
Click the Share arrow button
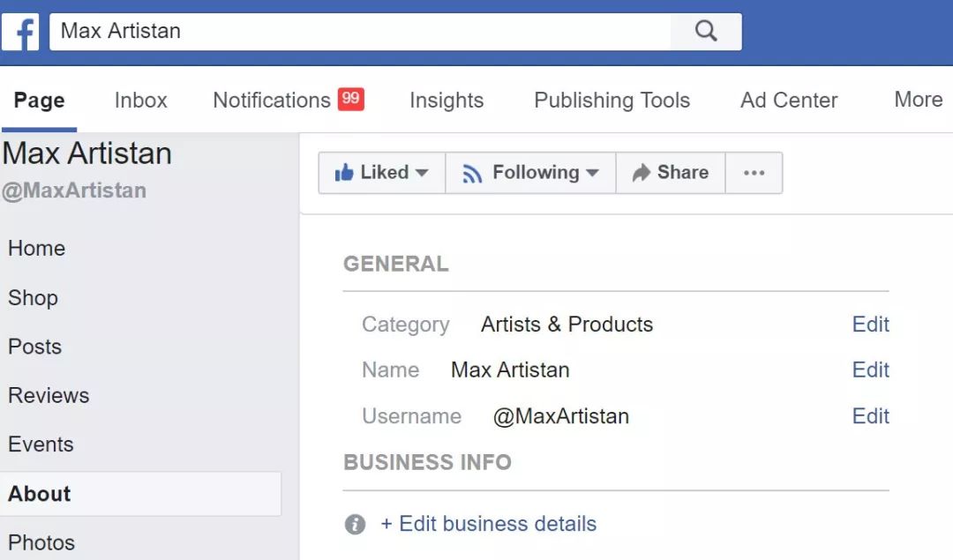(671, 173)
